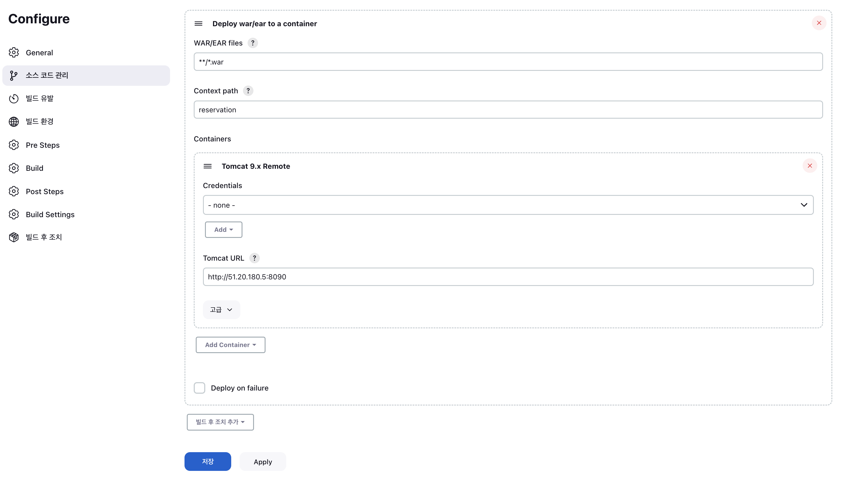847x504 pixels.
Task: Grab the Tomcat 9.x Remote drag handle
Action: tap(208, 166)
